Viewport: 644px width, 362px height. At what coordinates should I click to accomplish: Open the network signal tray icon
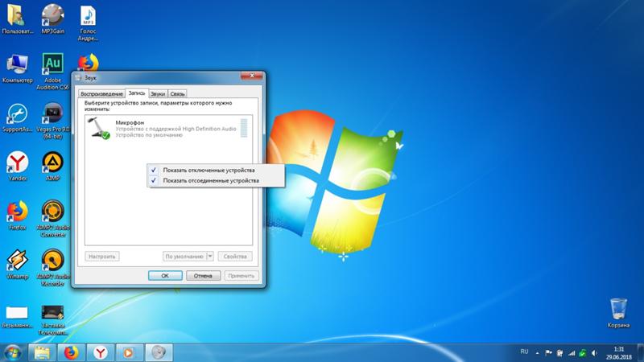tap(572, 353)
